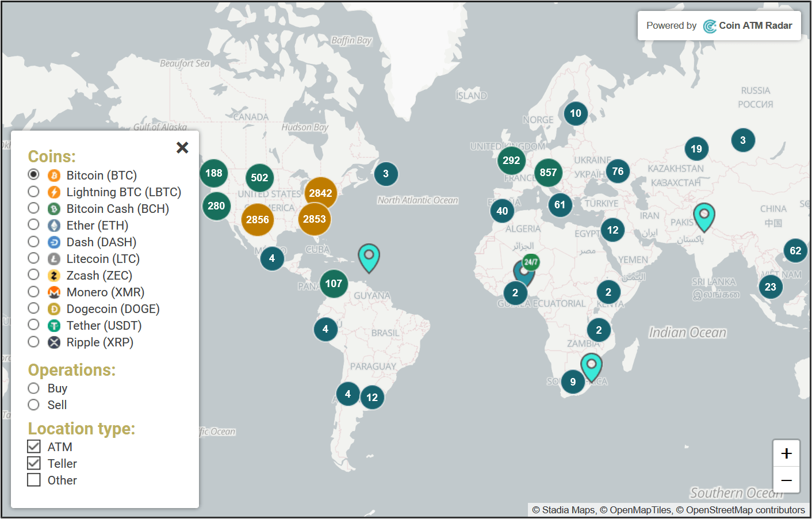The width and height of the screenshot is (812, 519).
Task: Select the Bitcoin (BTC) radio button
Action: tap(34, 174)
